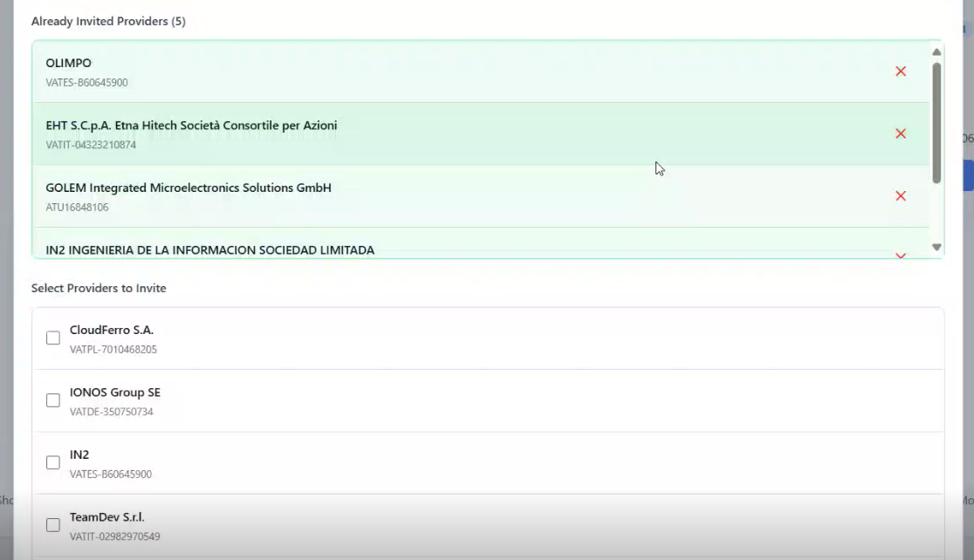974x560 pixels.
Task: Remove OLIMPO from invited providers
Action: (901, 72)
